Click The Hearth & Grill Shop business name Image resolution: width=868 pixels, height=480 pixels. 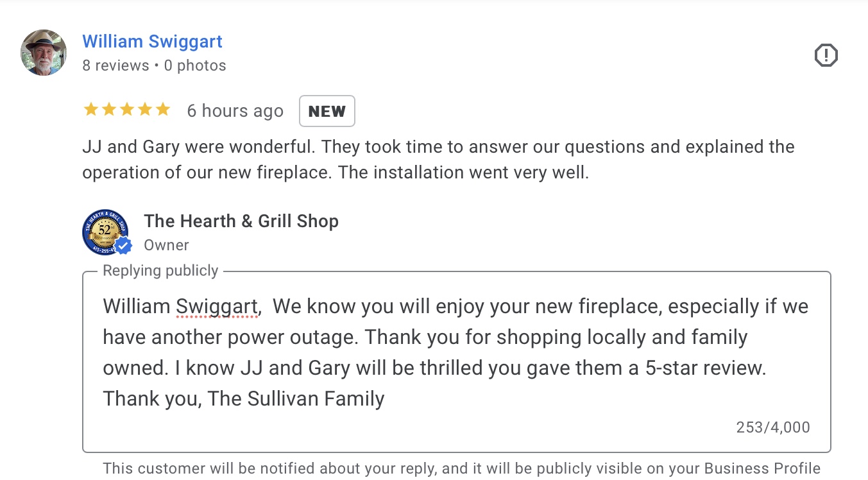(x=241, y=221)
